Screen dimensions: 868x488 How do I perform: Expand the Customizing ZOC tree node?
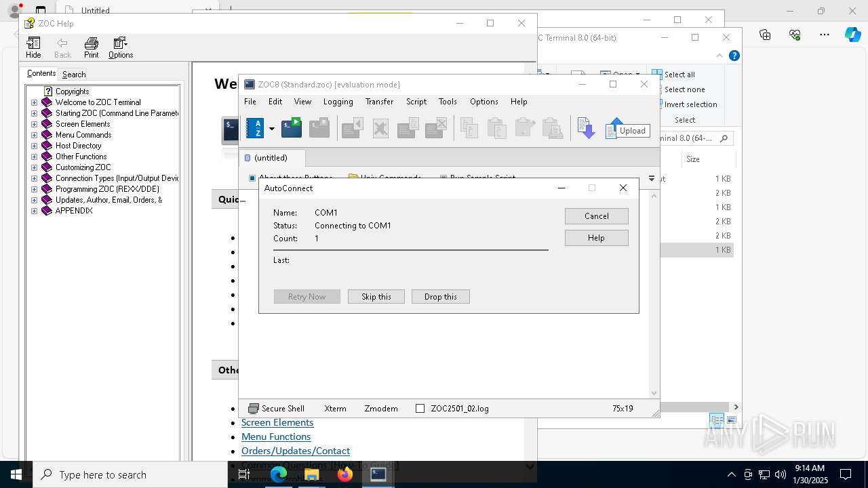coord(35,167)
